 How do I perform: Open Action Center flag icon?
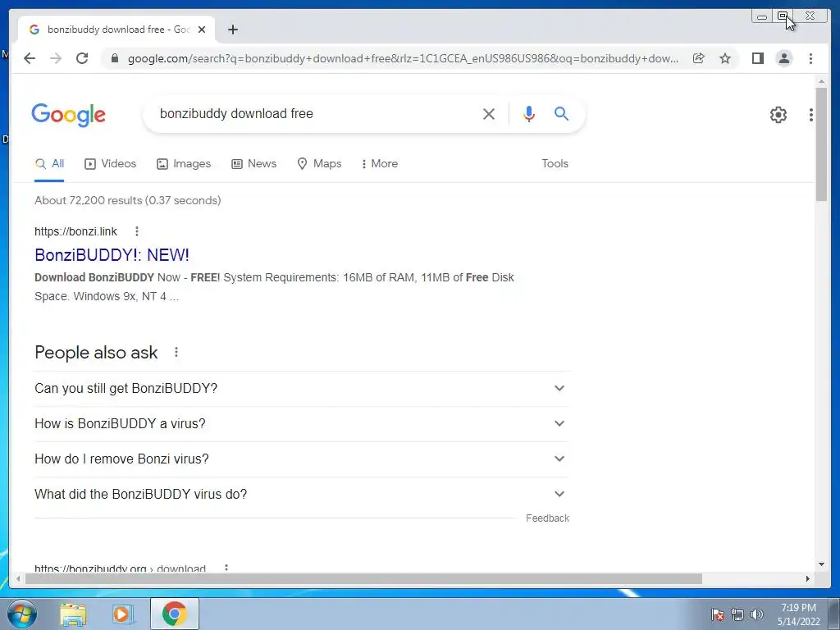click(x=718, y=614)
